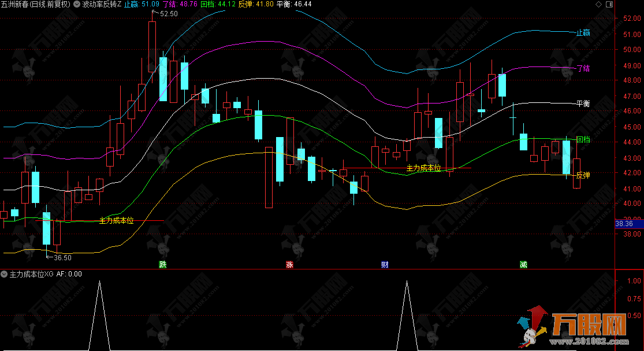Expand the 波动率反转Z indicator dropdown arrow
This screenshot has width=644, height=351.
pos(78,4)
